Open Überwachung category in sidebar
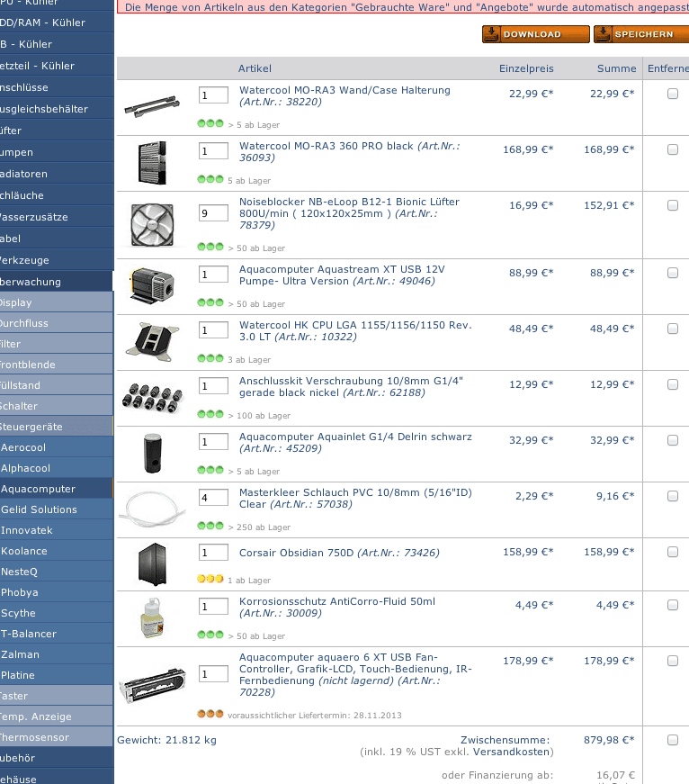The width and height of the screenshot is (689, 784). pyautogui.click(x=57, y=282)
